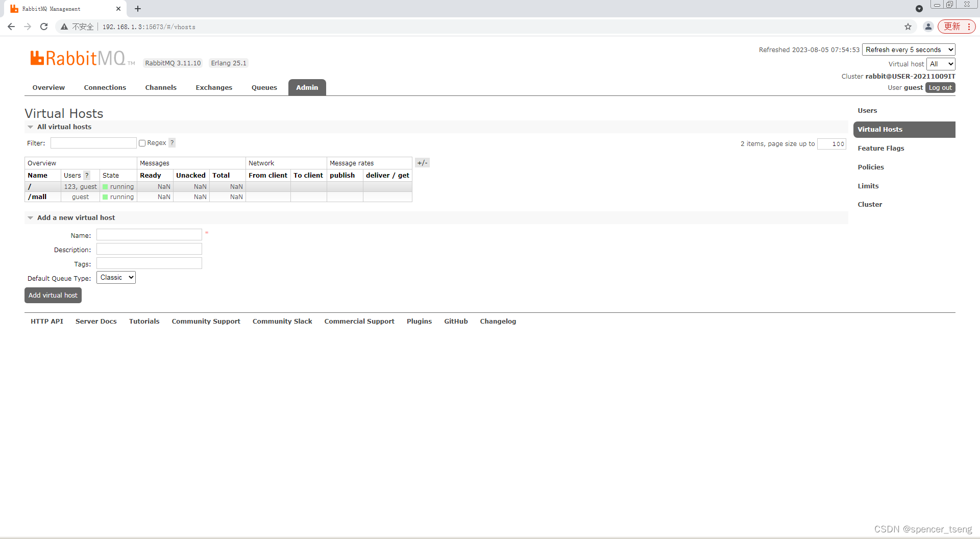This screenshot has width=980, height=539.
Task: Focus the Filter input field
Action: pos(93,143)
